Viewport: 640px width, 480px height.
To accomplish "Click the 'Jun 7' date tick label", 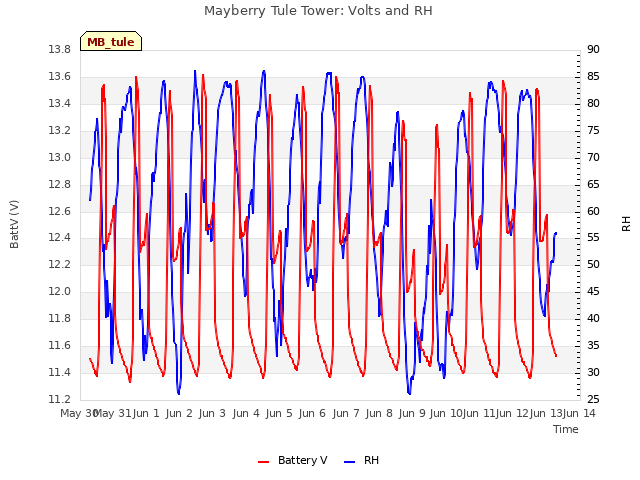I will [346, 413].
